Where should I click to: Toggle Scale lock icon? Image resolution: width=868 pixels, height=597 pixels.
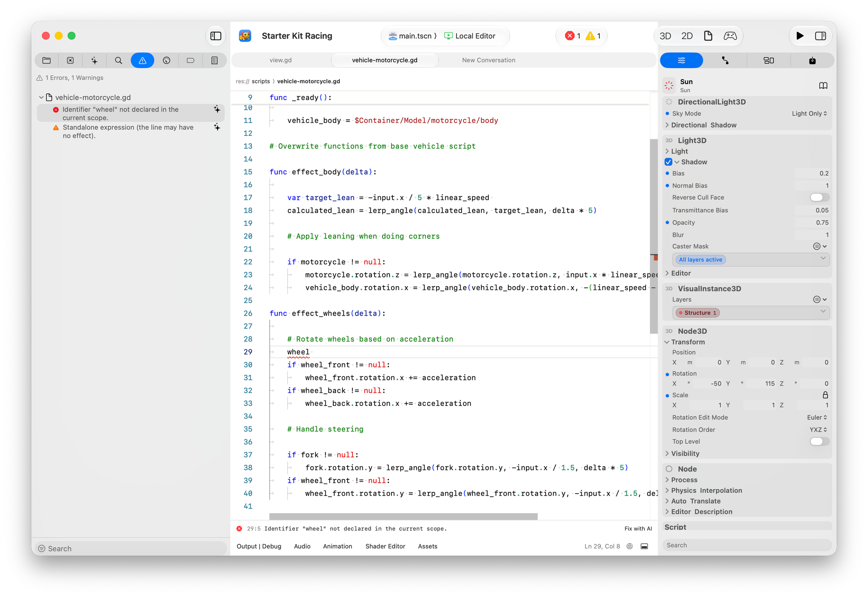tap(825, 395)
